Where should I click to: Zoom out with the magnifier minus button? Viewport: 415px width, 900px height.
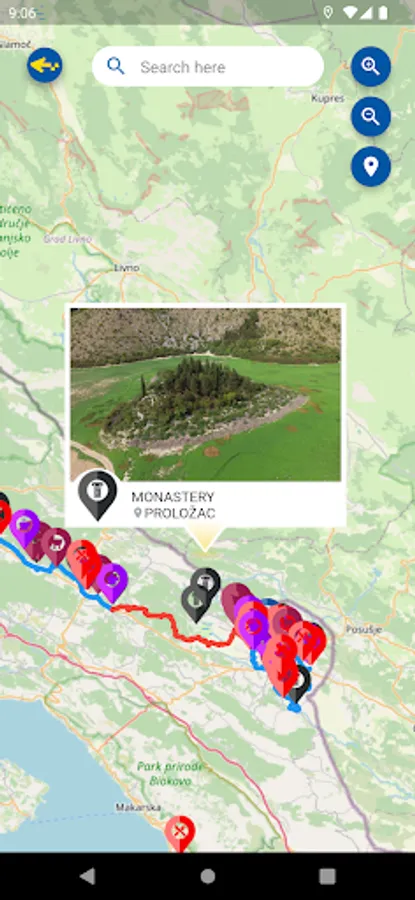click(371, 117)
